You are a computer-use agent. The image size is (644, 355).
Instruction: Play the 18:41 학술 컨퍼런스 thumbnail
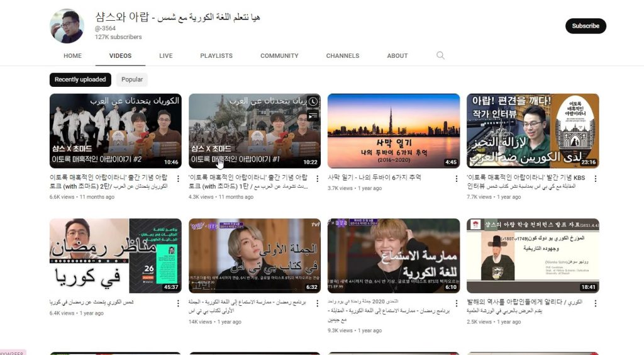[x=533, y=256]
